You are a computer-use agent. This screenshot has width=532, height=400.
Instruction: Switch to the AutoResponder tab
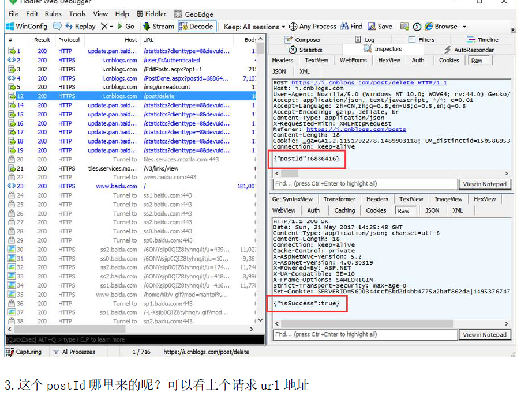(469, 50)
